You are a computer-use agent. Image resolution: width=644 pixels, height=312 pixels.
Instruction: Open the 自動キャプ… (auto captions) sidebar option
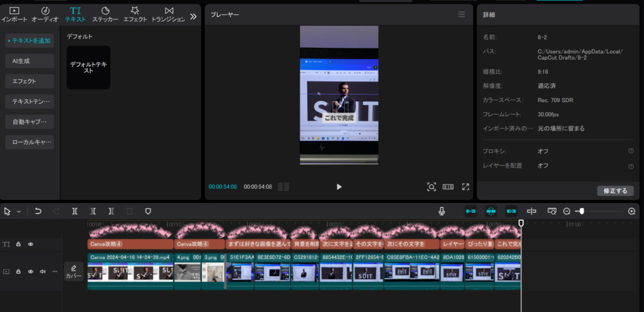pos(30,122)
